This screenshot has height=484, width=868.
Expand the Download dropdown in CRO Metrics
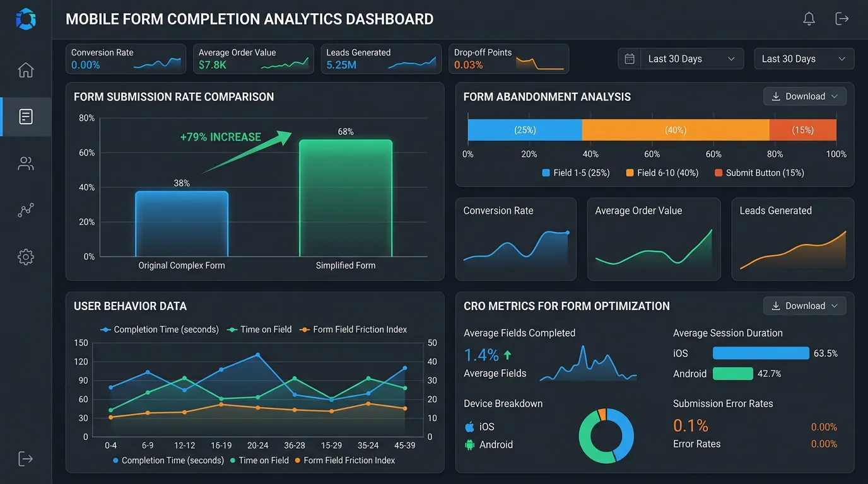(x=805, y=306)
